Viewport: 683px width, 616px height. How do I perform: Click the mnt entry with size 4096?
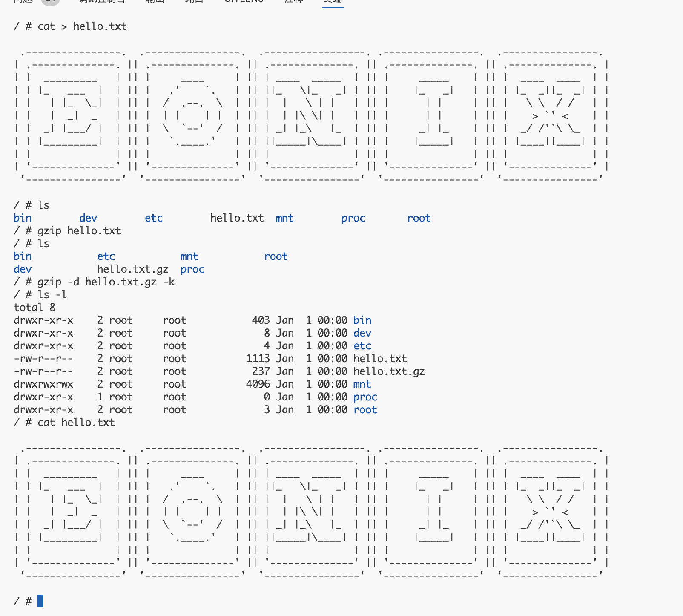tap(362, 384)
